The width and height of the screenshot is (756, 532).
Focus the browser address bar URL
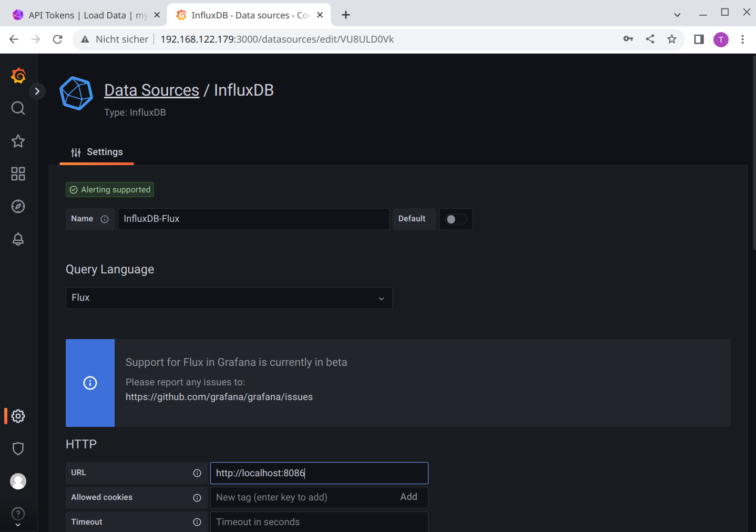click(277, 39)
